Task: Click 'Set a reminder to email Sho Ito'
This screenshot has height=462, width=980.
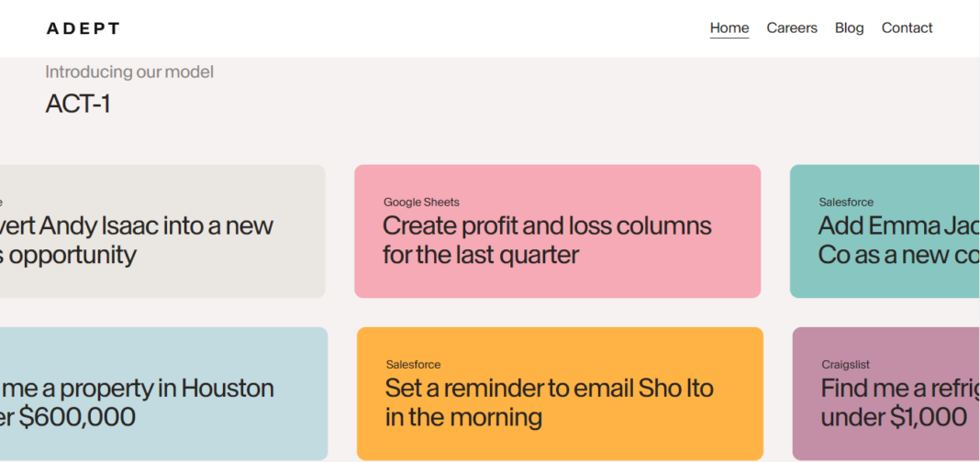Action: 549,388
